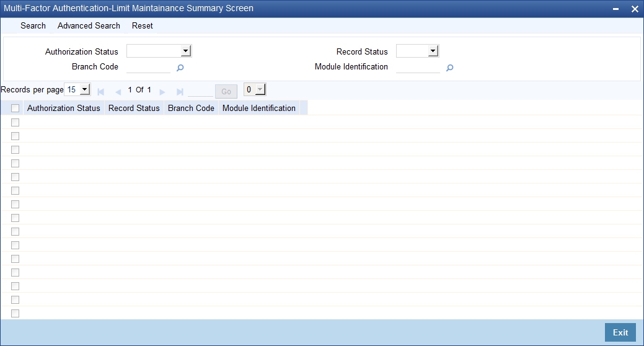644x346 pixels.
Task: Click the Exit button
Action: (620, 332)
